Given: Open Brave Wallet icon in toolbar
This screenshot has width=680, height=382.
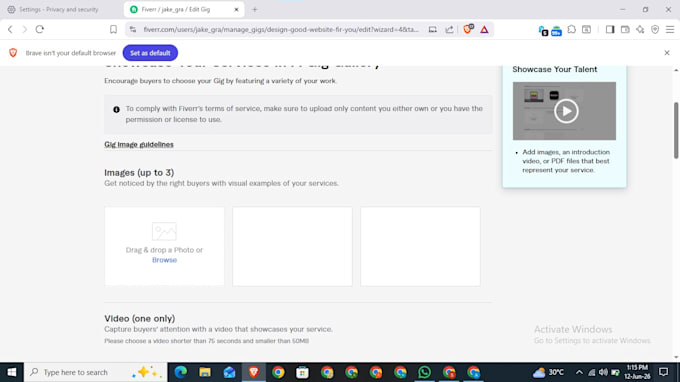Looking at the screenshot, I should [625, 29].
